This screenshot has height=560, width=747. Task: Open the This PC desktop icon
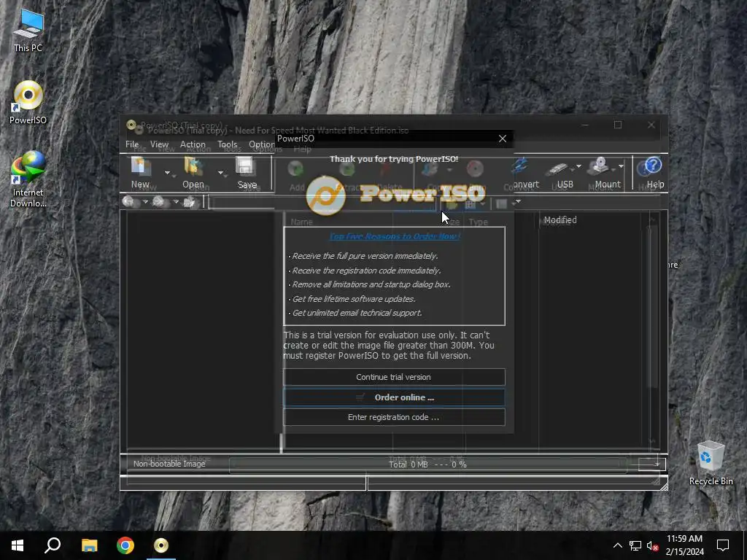coord(28,31)
